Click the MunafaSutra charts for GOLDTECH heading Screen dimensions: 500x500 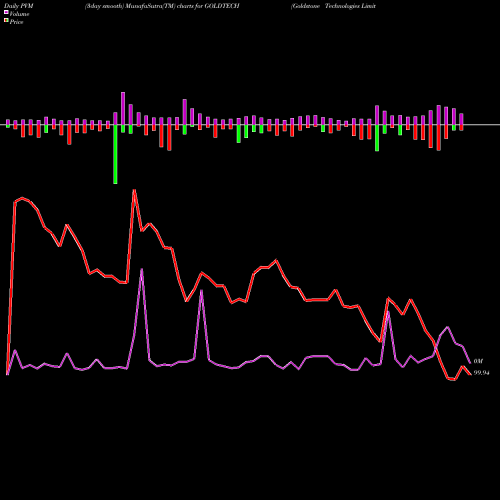click(162, 6)
